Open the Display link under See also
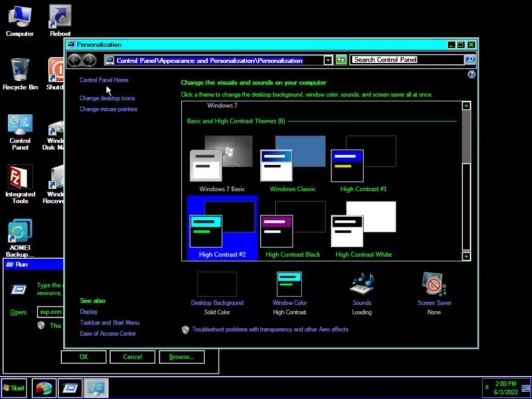 (88, 312)
